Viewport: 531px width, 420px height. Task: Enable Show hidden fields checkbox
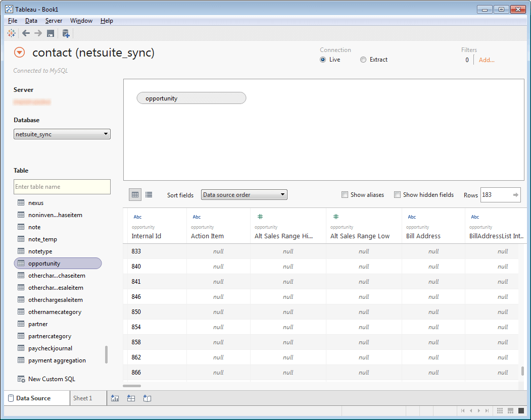[398, 195]
